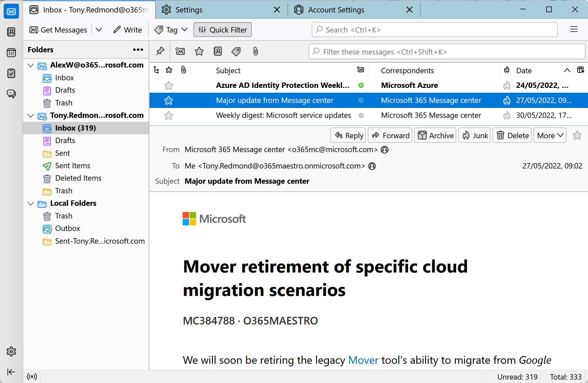Star the Weekly digest message
This screenshot has height=383, width=588.
tap(168, 115)
